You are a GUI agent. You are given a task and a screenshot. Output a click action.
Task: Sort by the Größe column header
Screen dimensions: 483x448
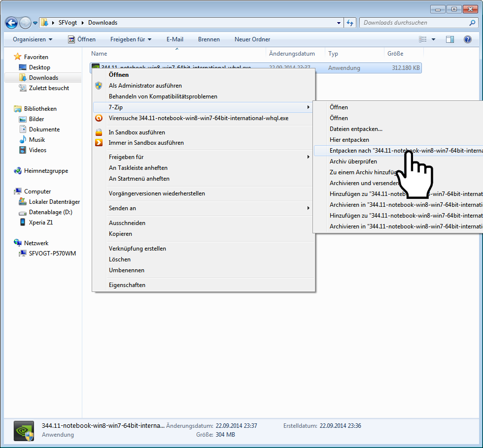404,54
